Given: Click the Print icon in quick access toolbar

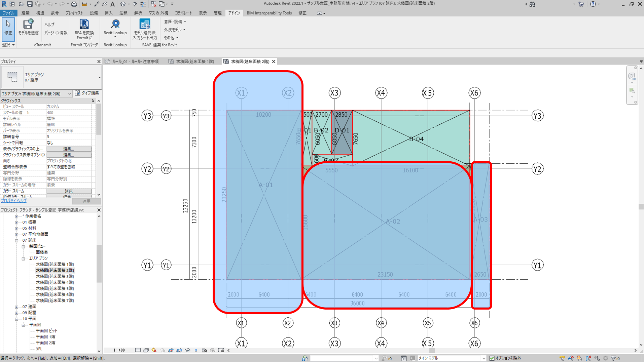Looking at the screenshot, I should [74, 4].
